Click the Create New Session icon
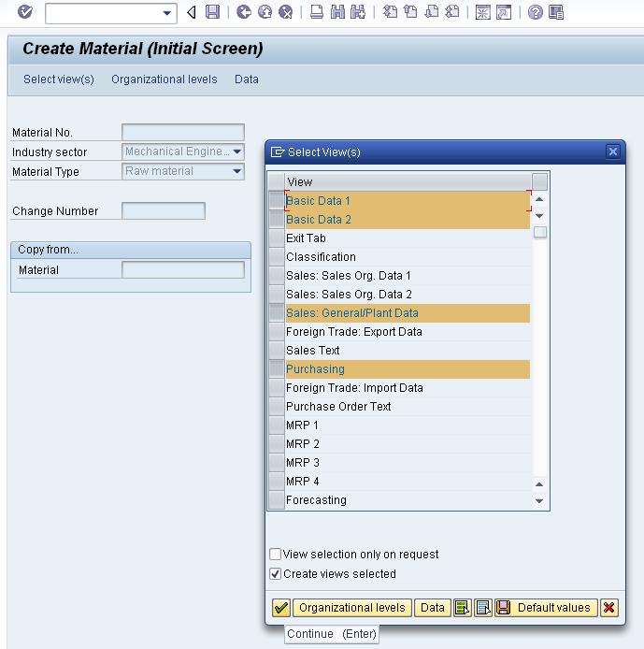This screenshot has width=644, height=649. pos(482,12)
